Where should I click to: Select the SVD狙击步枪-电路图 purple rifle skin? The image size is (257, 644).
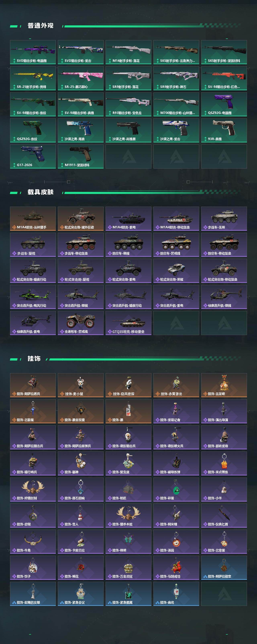coord(33,52)
